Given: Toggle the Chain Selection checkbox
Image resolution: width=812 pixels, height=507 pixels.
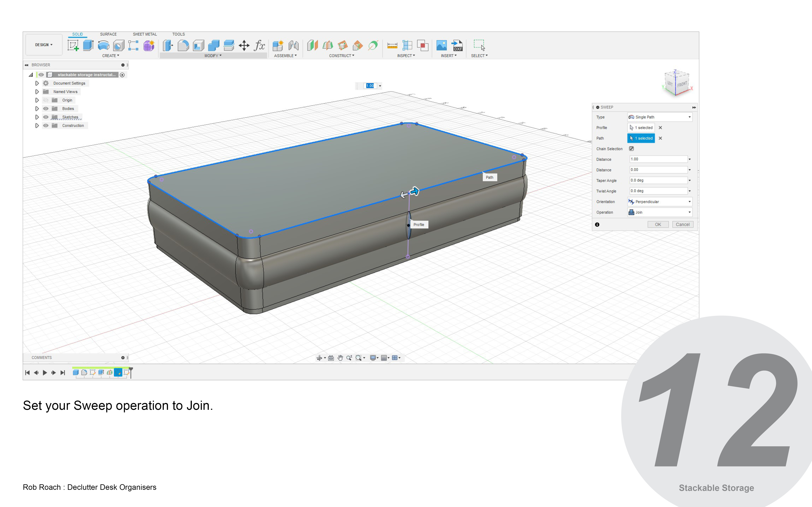Looking at the screenshot, I should pos(631,149).
